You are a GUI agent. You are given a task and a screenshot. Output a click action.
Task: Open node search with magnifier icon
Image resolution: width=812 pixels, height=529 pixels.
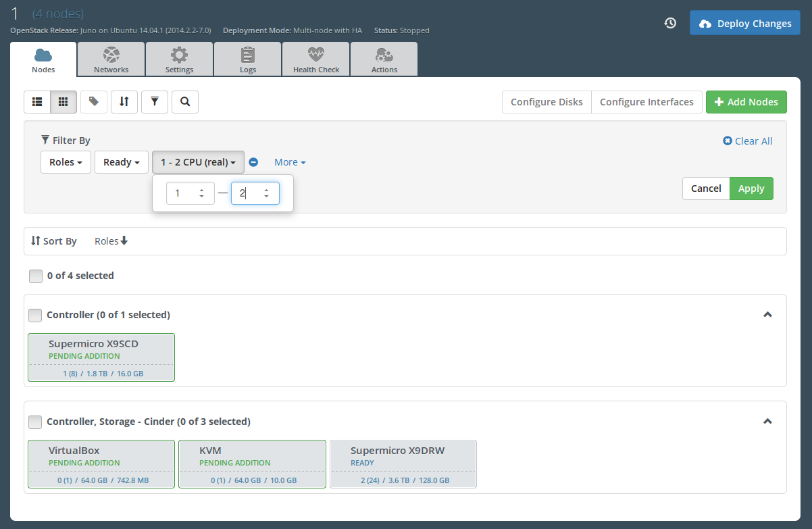pos(185,102)
